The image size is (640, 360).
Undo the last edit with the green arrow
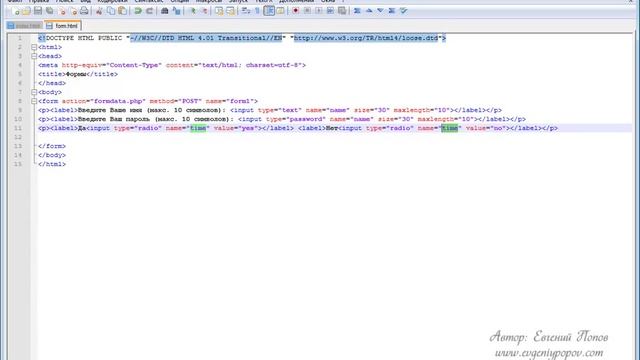pos(138,11)
